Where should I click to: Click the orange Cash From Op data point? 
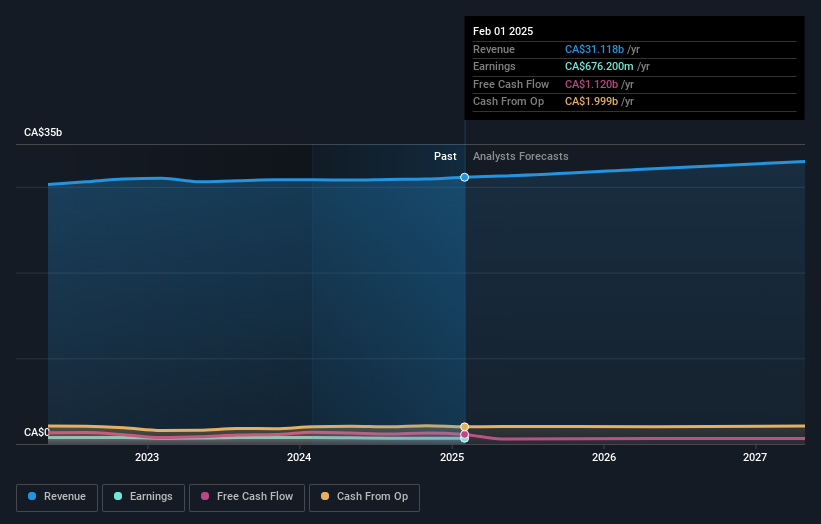coord(464,427)
